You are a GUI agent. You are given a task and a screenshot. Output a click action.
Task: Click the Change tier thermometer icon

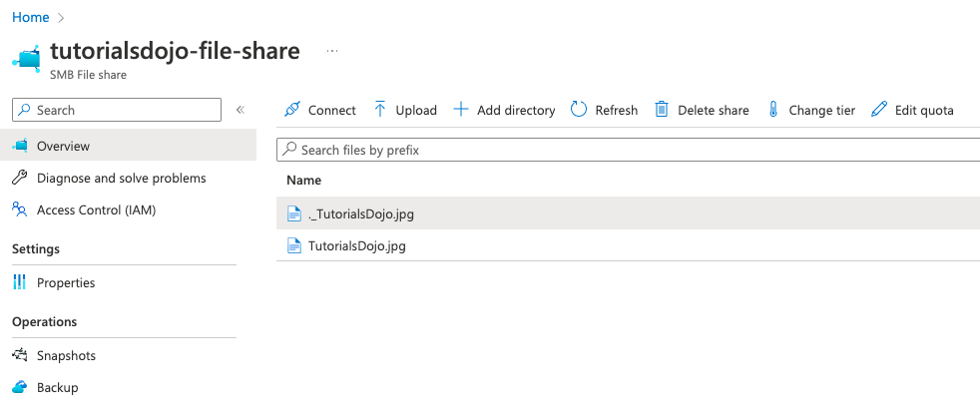point(772,110)
